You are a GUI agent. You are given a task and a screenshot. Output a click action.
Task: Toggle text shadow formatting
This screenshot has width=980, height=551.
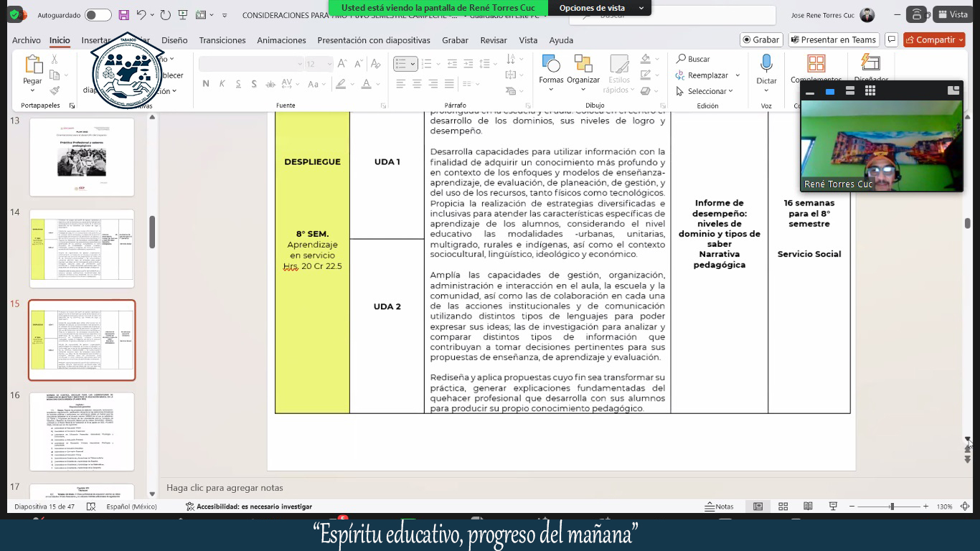click(254, 84)
